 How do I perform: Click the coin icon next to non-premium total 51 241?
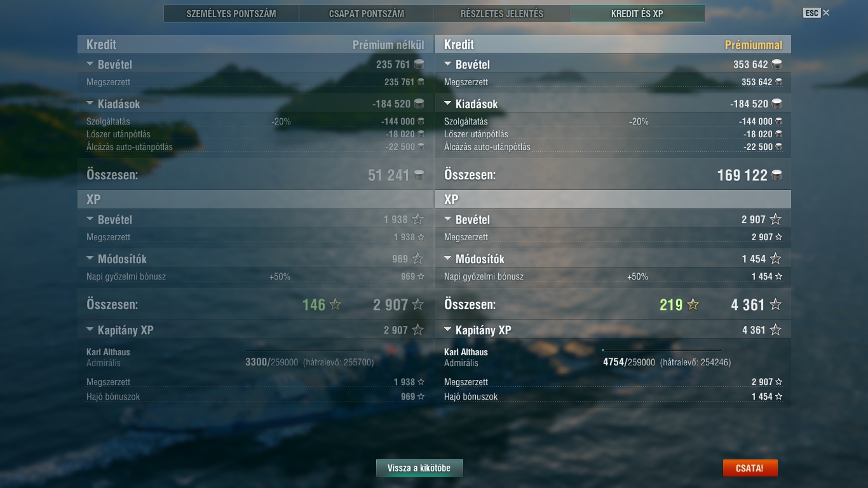point(419,175)
